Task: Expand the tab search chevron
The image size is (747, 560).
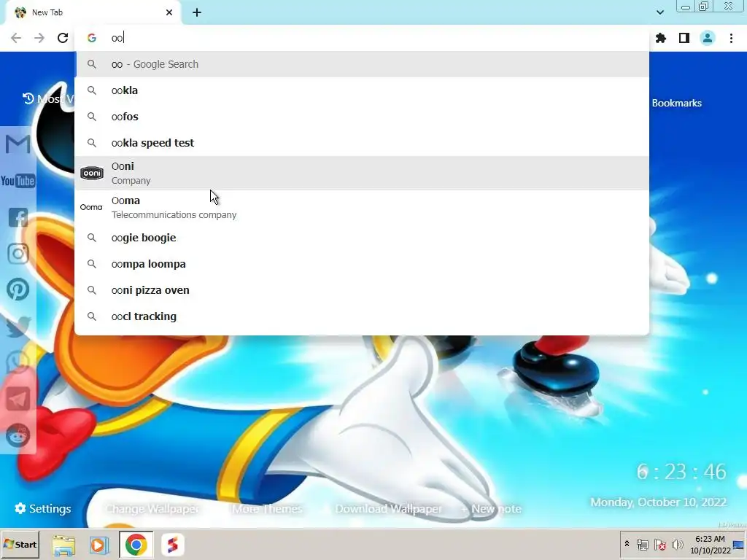Action: [660, 12]
